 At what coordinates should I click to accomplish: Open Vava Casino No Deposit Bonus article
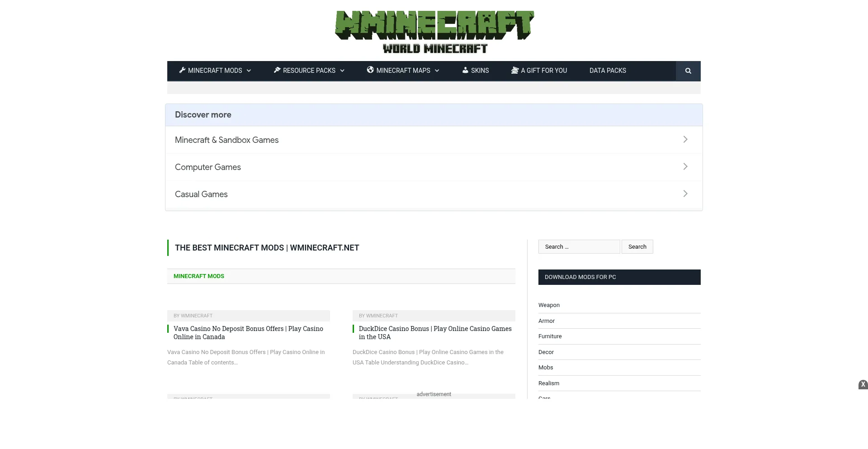pos(248,333)
